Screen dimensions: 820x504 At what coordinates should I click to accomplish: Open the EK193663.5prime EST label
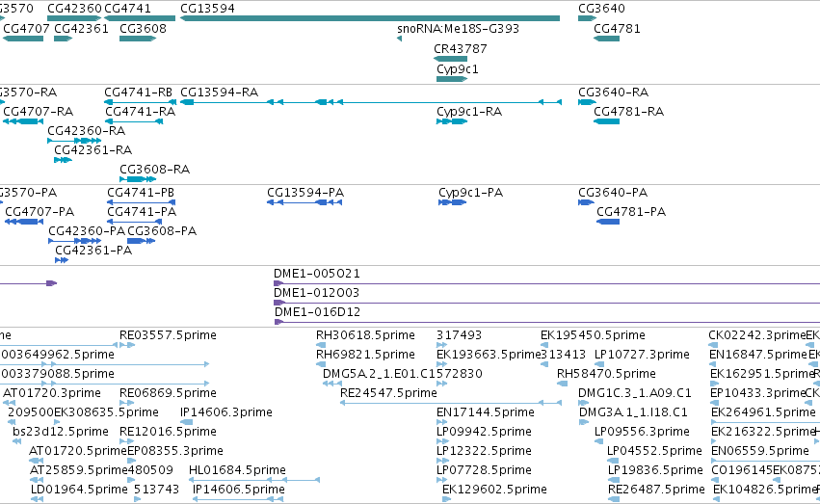click(x=489, y=355)
